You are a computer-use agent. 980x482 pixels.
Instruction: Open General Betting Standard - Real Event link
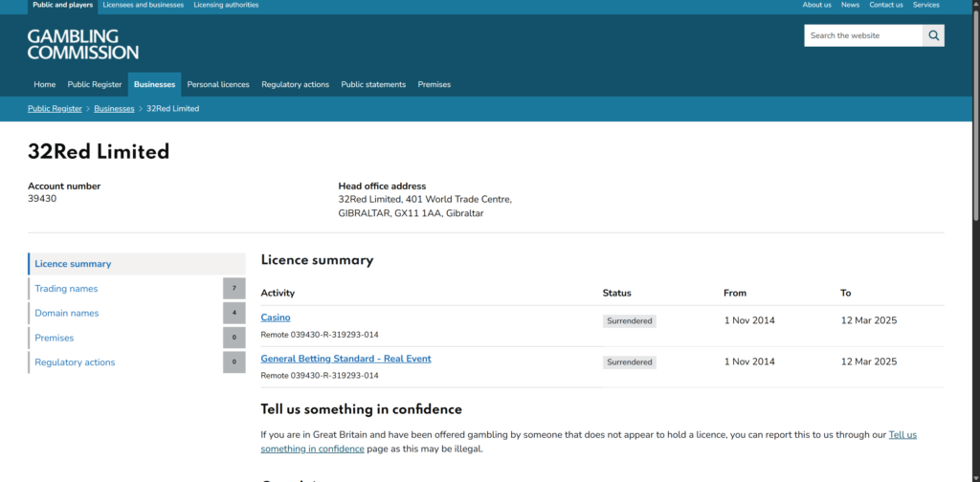(345, 359)
